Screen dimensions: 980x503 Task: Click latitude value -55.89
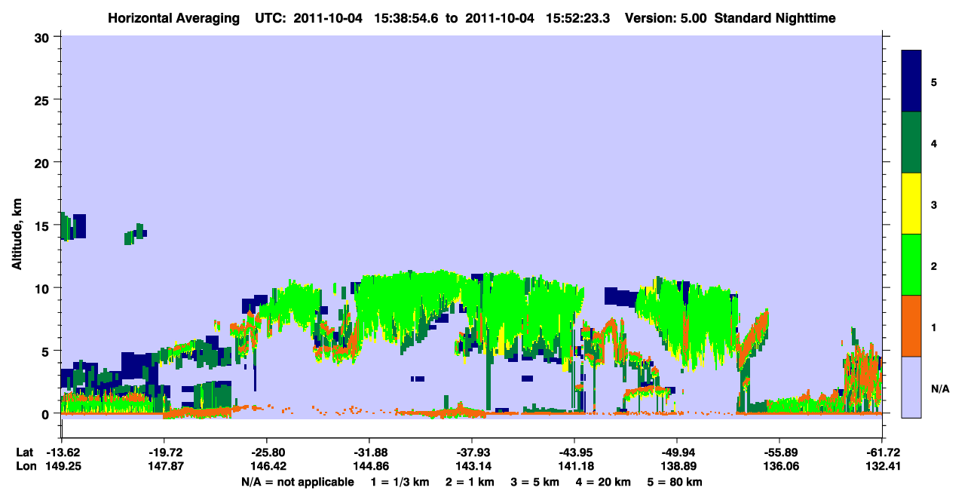pos(779,452)
